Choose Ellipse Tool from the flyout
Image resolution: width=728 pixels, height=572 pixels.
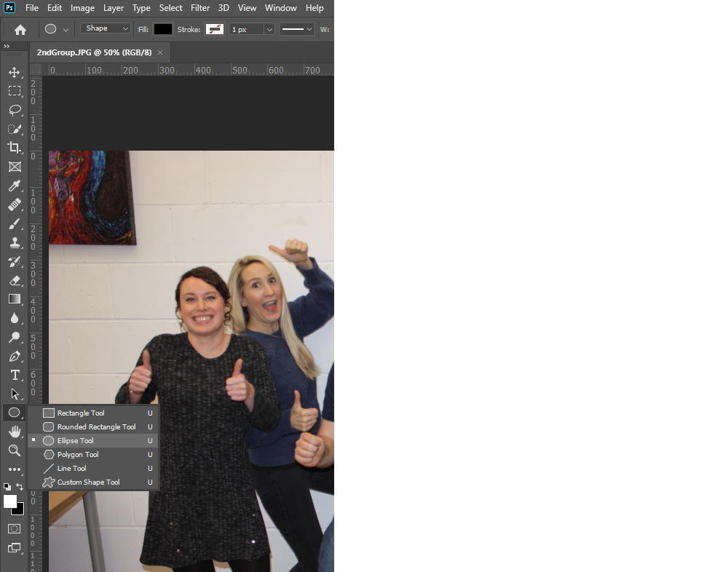pos(93,440)
